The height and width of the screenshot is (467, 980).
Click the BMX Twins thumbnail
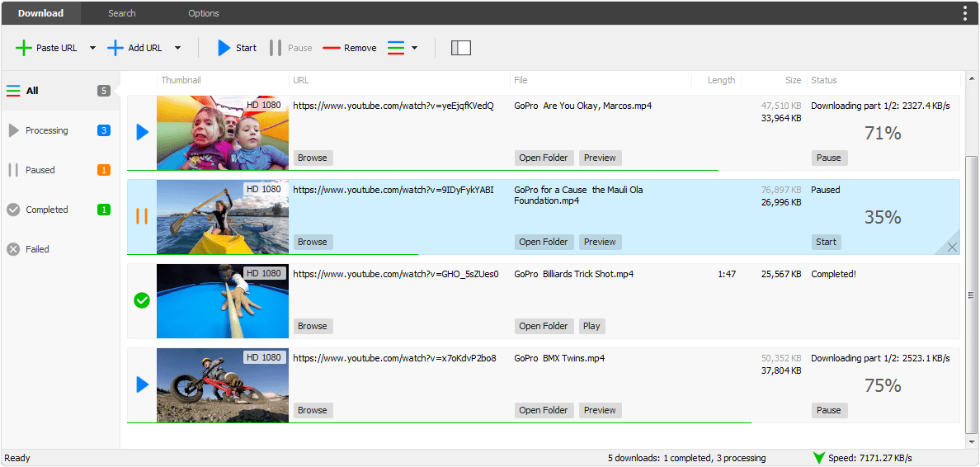(x=223, y=385)
